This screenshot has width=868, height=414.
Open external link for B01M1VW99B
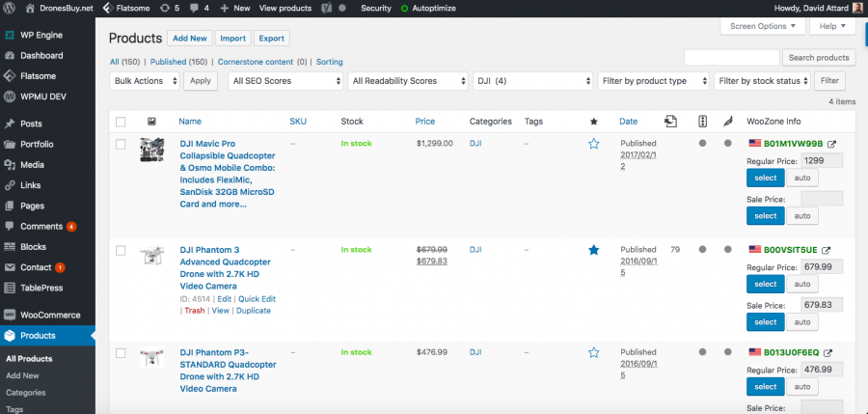coord(831,144)
